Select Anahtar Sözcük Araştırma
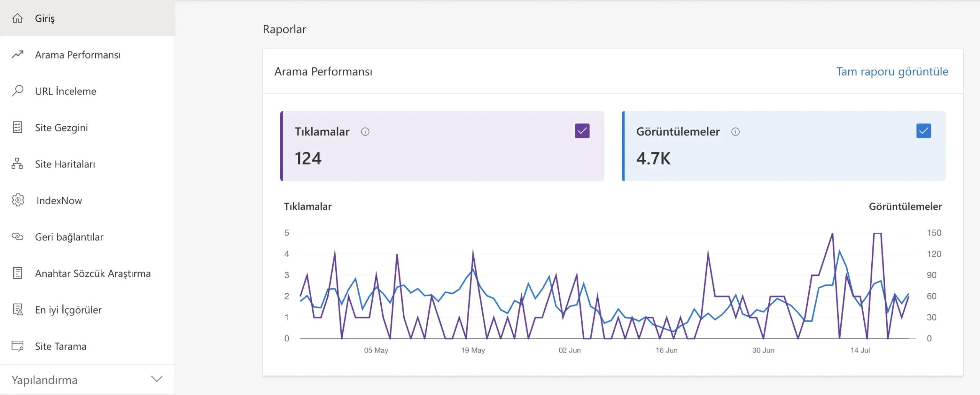980x395 pixels. [87, 273]
